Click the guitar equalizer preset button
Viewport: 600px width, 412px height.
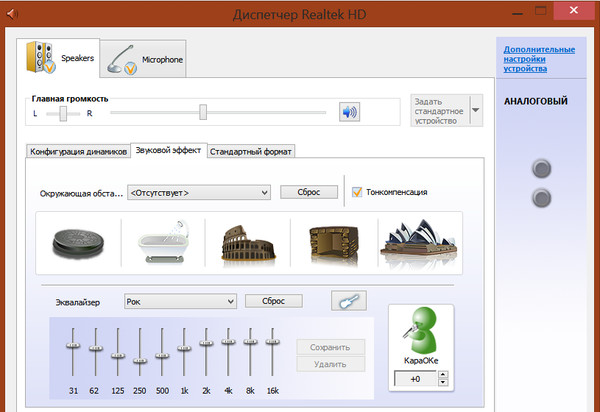point(349,301)
